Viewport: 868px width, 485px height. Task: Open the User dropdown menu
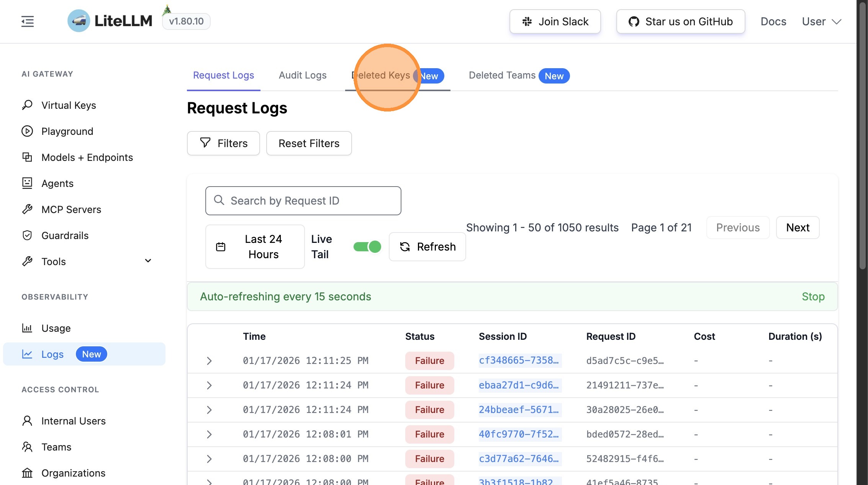coord(821,21)
